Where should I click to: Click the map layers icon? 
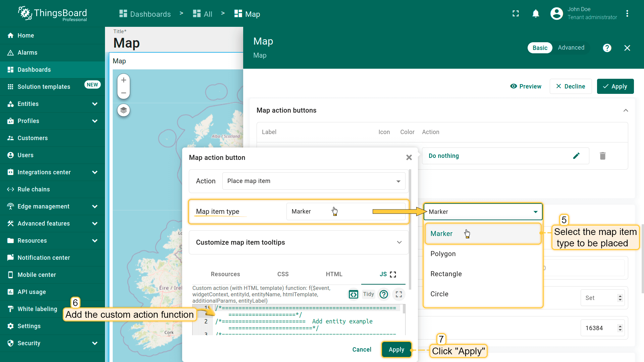(123, 110)
